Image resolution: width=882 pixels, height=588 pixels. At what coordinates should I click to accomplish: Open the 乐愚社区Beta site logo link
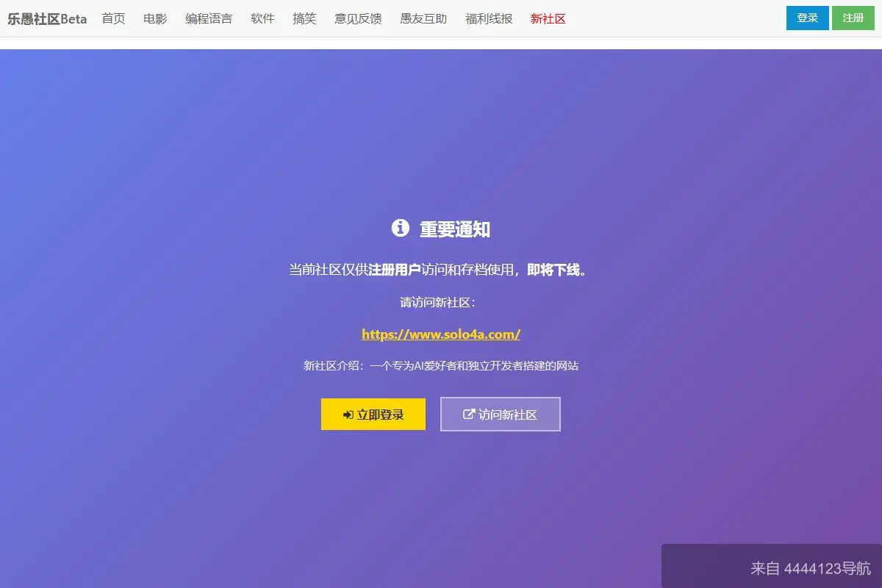pos(47,19)
